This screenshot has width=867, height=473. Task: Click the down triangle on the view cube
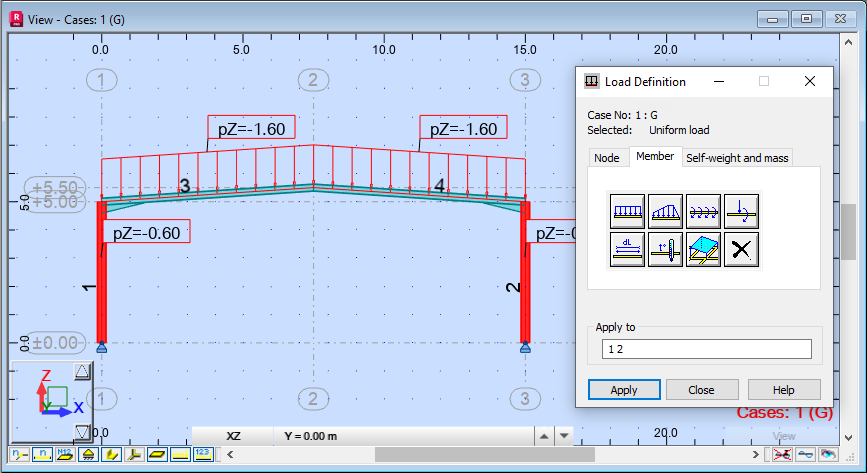coord(82,432)
